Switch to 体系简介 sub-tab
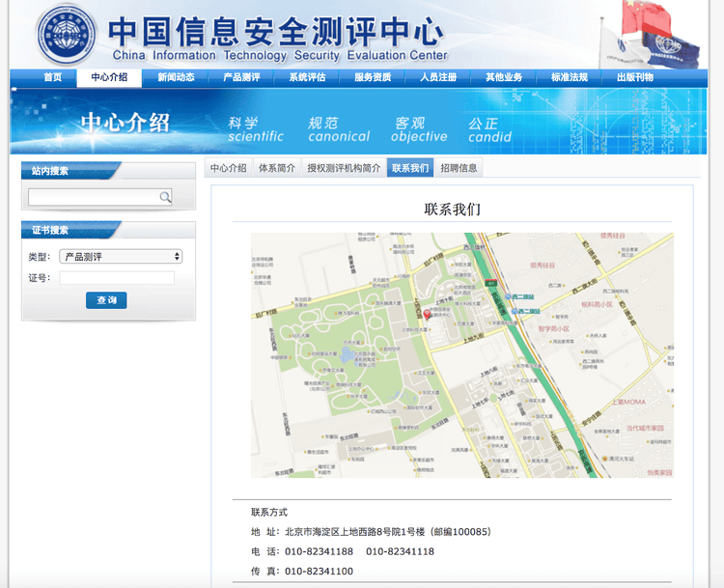This screenshot has width=724, height=588. click(277, 168)
